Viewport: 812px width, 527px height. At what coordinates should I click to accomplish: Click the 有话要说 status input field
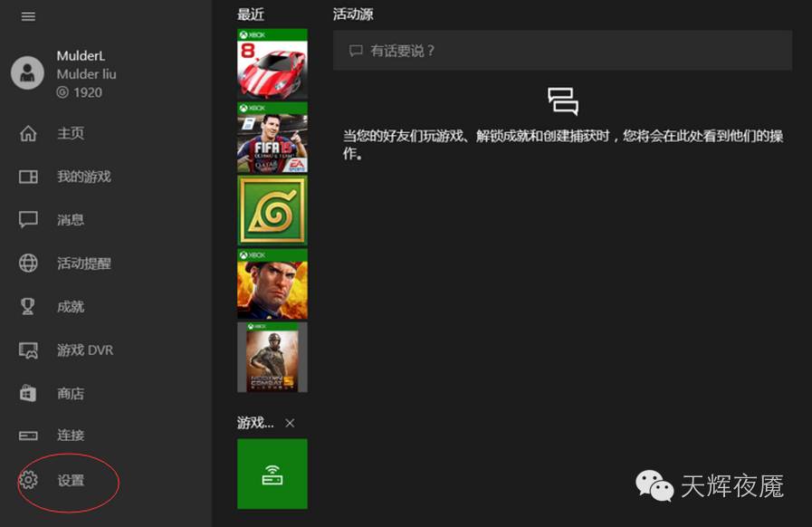click(x=562, y=51)
